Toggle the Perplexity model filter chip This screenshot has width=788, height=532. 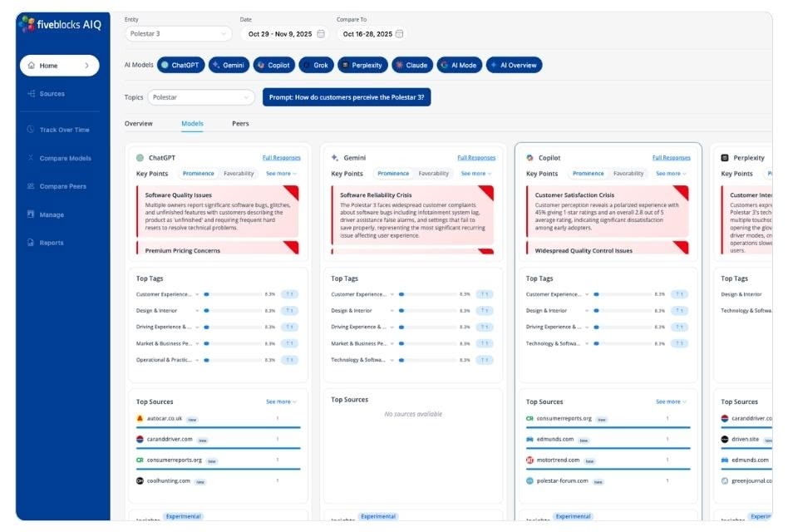point(363,65)
